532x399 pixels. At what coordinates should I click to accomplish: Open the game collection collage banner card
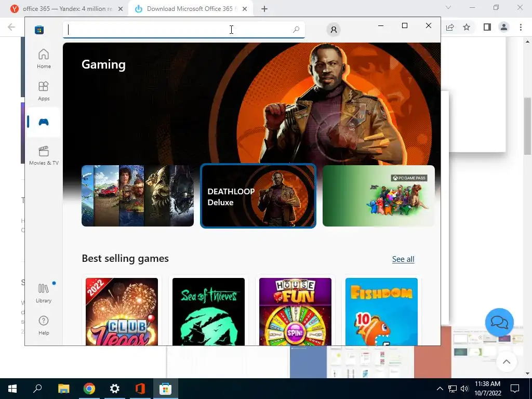pyautogui.click(x=138, y=196)
